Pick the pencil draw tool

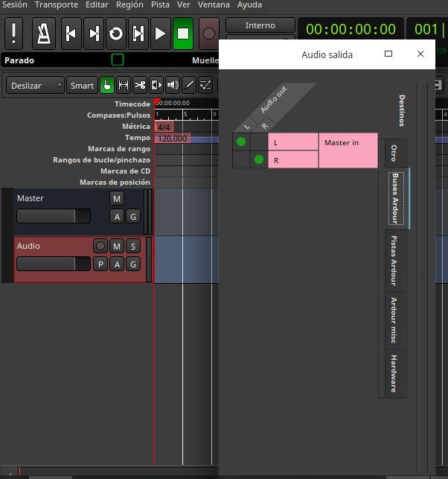click(x=189, y=86)
